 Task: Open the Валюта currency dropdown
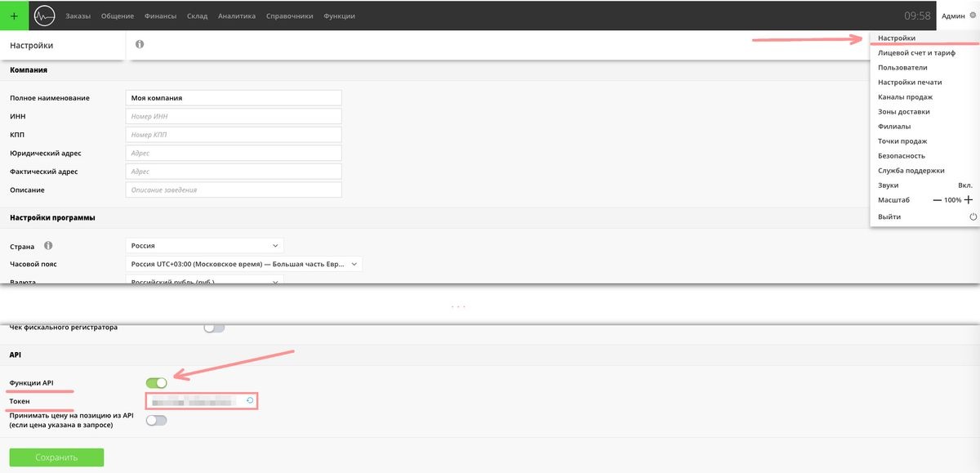(x=204, y=281)
